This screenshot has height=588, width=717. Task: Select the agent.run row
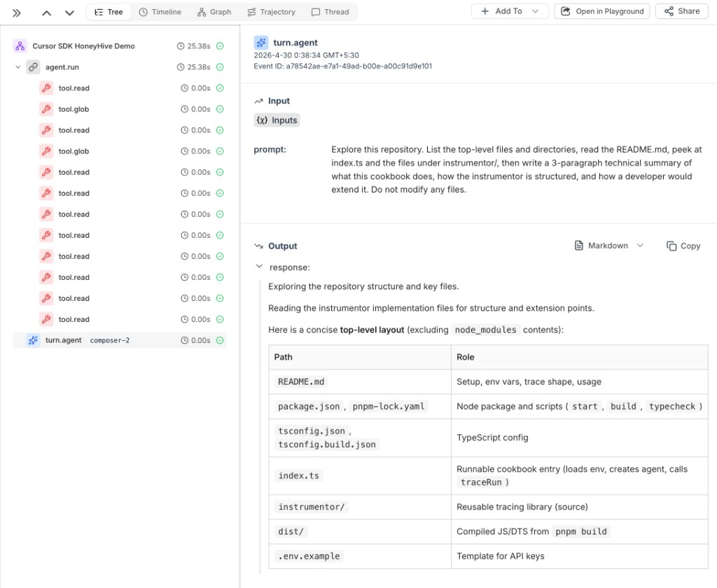pos(120,67)
